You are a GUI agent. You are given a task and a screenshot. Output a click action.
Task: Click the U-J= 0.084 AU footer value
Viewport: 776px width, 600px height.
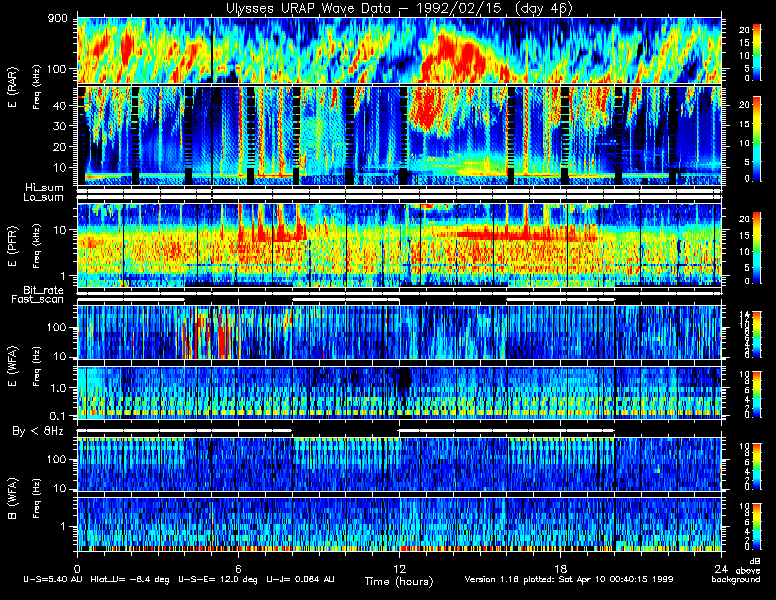click(x=300, y=579)
